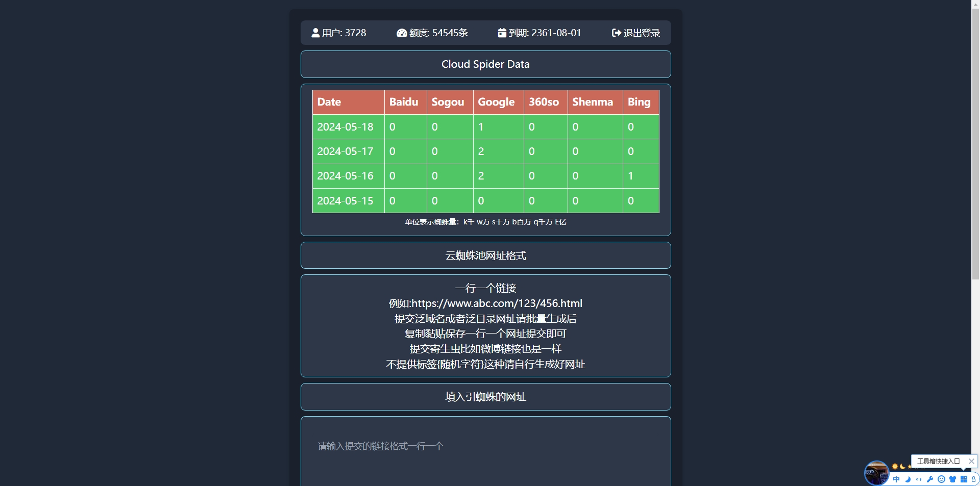Image resolution: width=980 pixels, height=486 pixels.
Task: Click the IME lock icon
Action: pyautogui.click(x=973, y=479)
